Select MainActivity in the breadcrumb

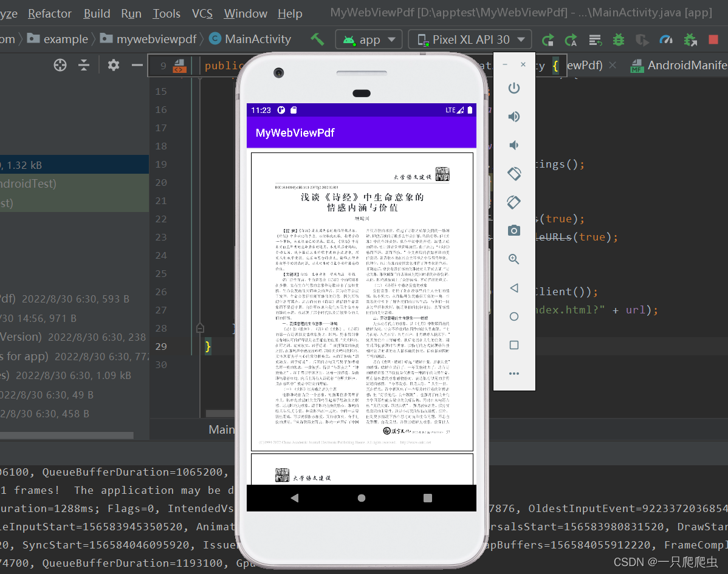point(250,39)
